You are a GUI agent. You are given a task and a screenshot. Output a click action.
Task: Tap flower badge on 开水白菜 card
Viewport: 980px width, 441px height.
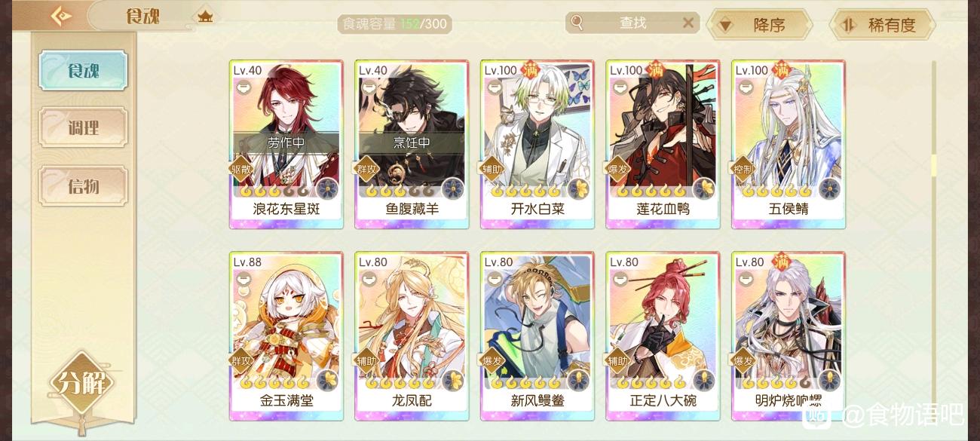click(x=577, y=188)
